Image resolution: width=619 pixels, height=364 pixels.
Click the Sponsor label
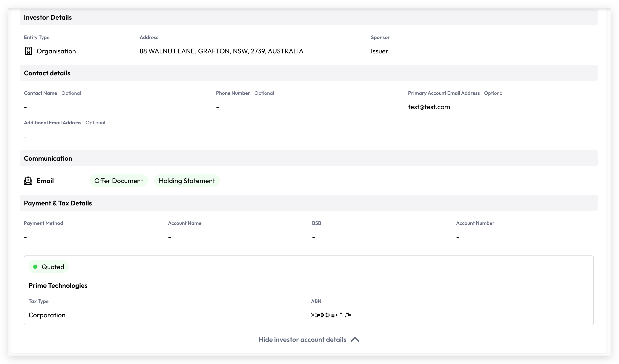[380, 37]
